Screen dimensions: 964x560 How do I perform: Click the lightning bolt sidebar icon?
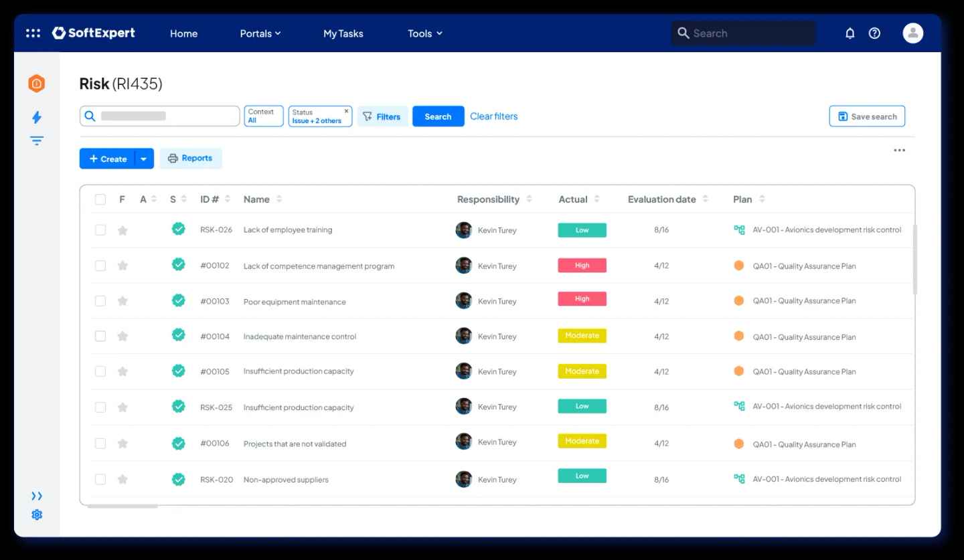click(37, 117)
